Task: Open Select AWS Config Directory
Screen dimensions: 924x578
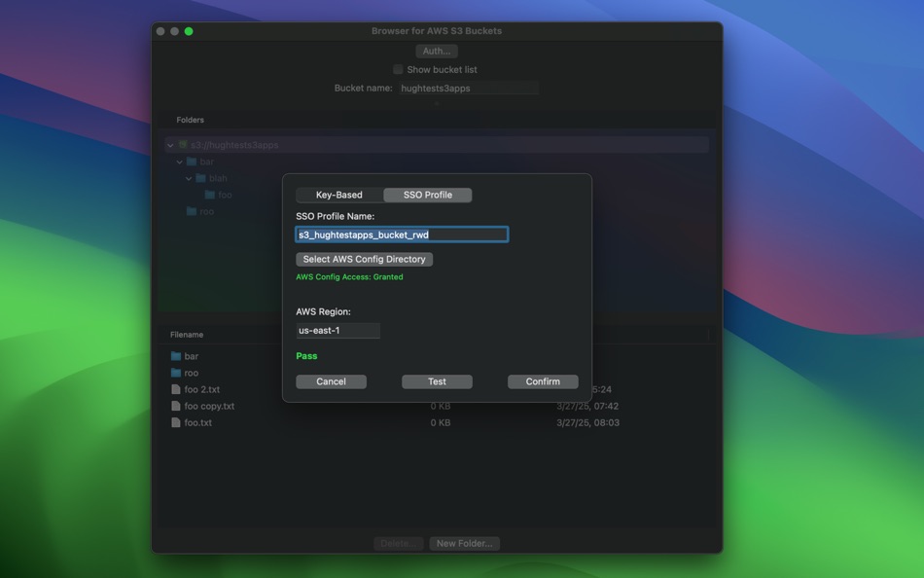Action: [x=364, y=259]
